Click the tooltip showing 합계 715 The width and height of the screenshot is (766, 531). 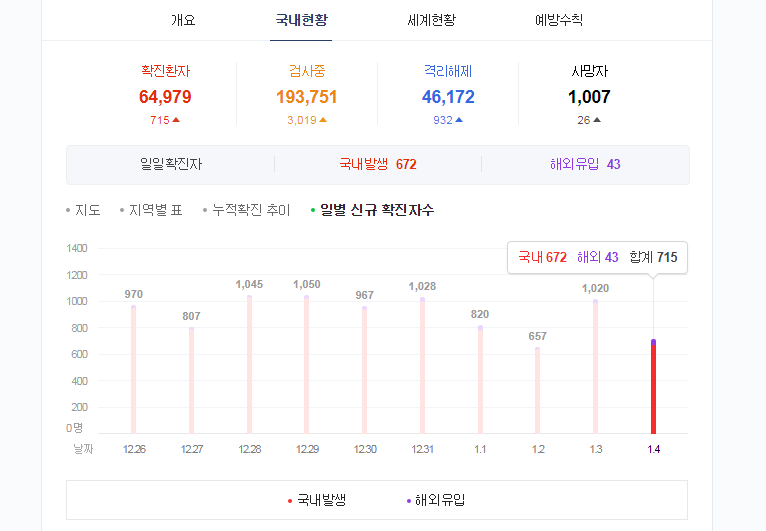click(x=597, y=257)
